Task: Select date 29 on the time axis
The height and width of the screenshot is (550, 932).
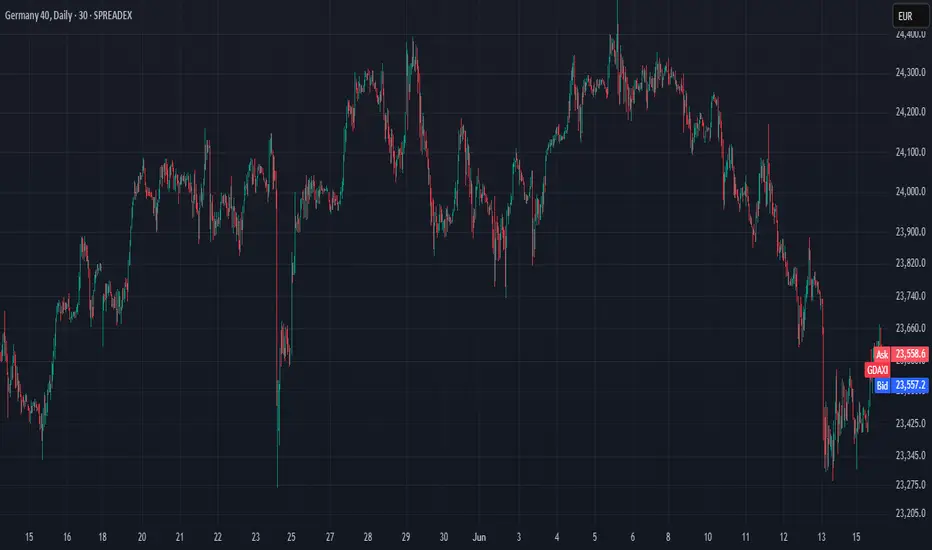Action: [x=406, y=537]
